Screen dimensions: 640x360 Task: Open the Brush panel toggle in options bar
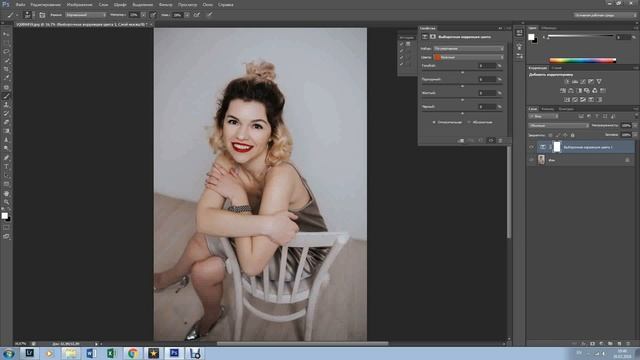pos(42,15)
